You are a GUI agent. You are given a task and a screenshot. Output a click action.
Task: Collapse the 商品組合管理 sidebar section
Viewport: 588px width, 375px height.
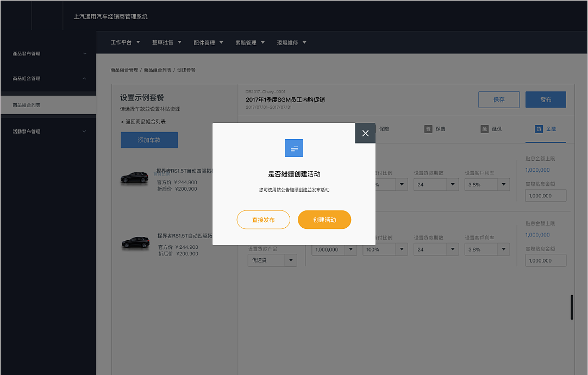(x=48, y=78)
